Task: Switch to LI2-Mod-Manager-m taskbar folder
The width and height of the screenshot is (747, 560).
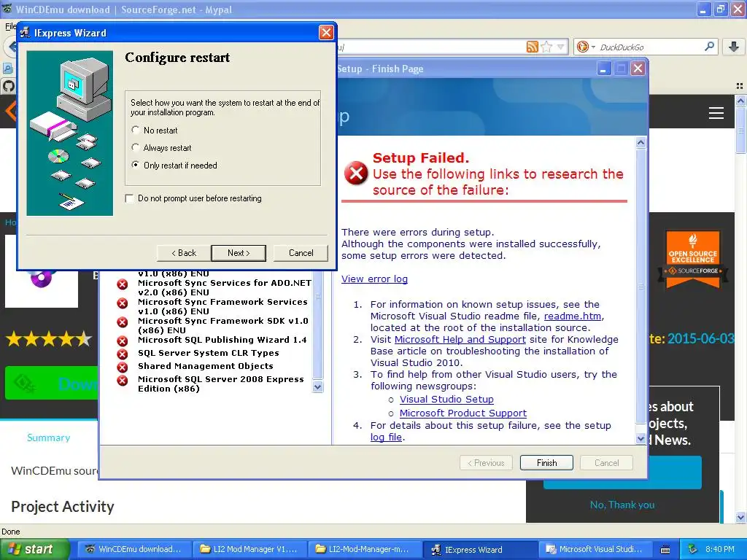Action: (x=365, y=549)
